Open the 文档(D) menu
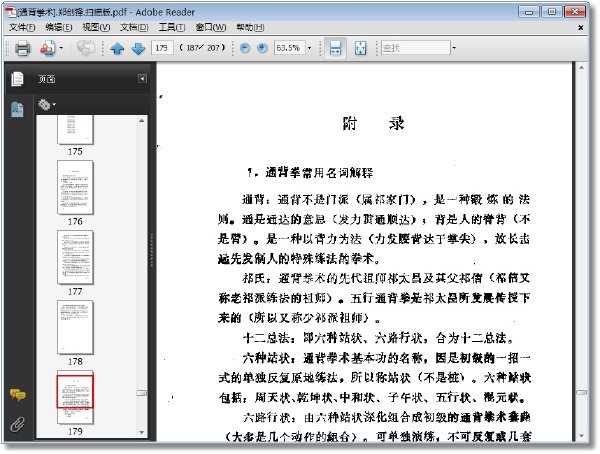 (134, 28)
